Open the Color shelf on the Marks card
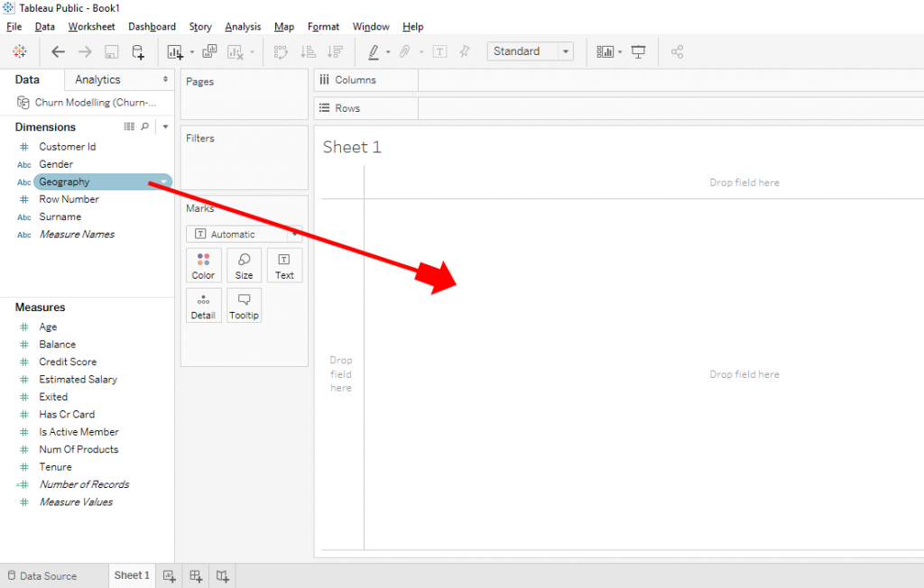Viewport: 924px width, 588px height. pyautogui.click(x=203, y=265)
